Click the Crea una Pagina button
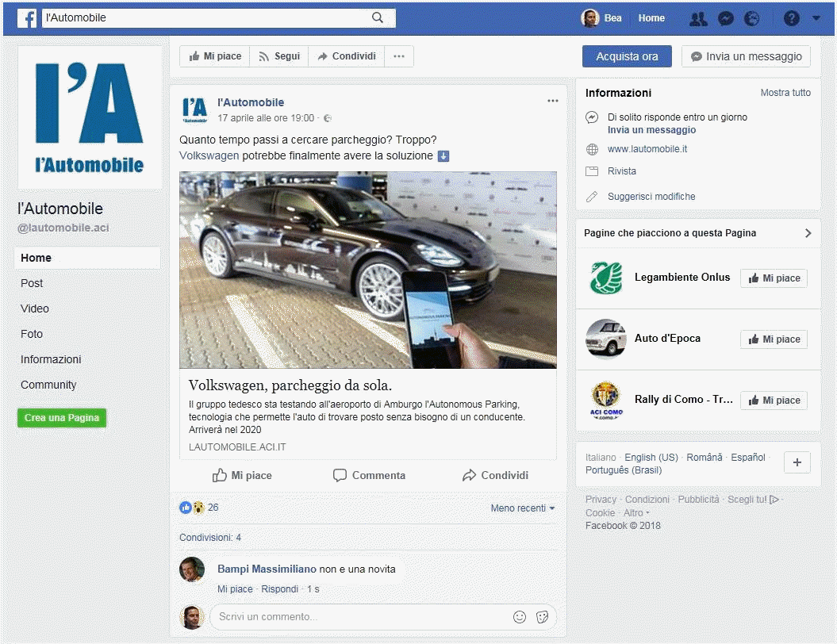 [x=62, y=418]
